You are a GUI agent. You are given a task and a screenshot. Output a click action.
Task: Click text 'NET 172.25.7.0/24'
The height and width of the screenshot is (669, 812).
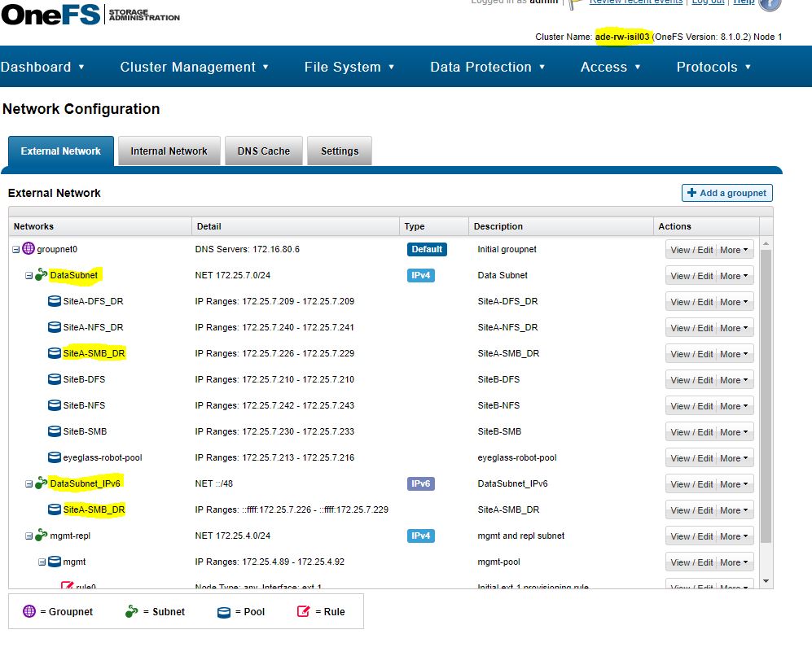point(232,275)
